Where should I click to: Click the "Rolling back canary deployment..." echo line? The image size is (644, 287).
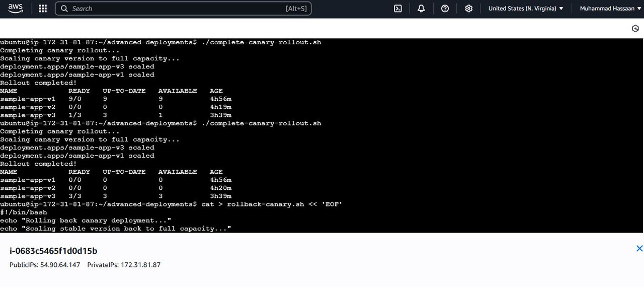86,220
